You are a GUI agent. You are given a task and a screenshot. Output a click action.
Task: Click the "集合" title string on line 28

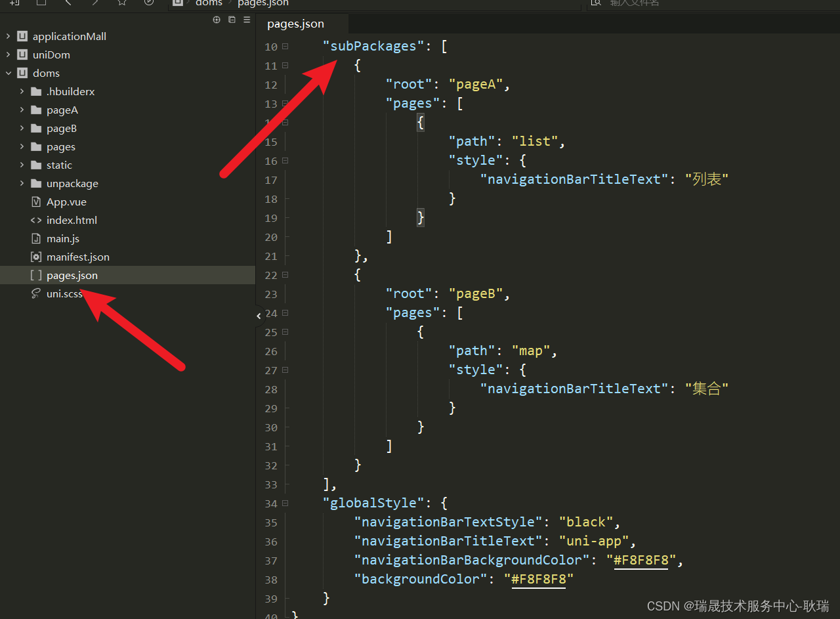(x=707, y=389)
